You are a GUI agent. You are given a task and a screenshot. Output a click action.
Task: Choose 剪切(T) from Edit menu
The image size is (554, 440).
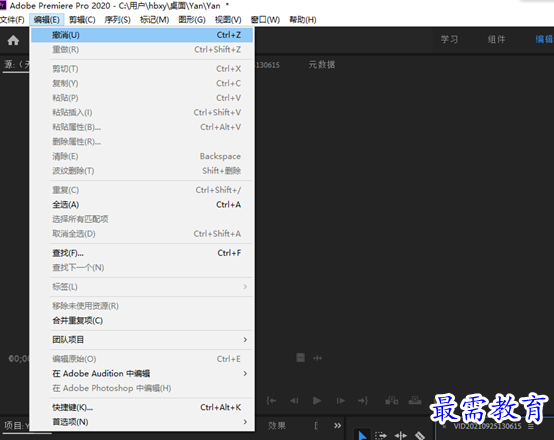point(142,69)
